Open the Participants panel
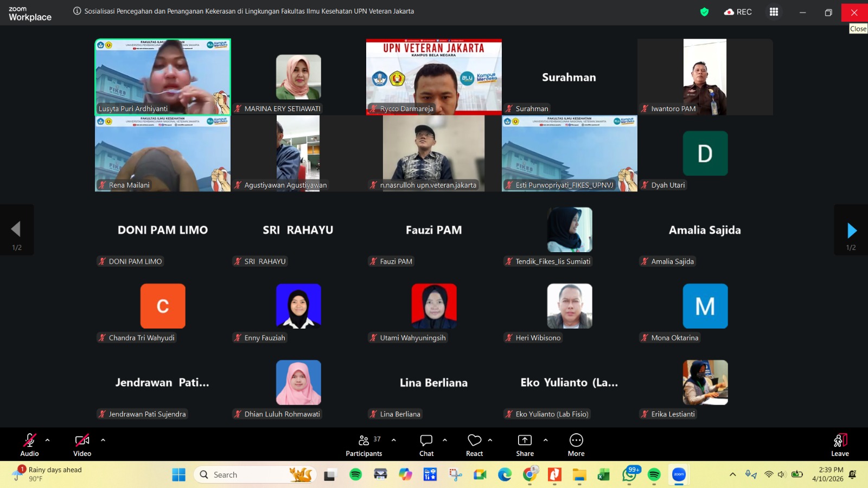868x488 pixels. coord(363,445)
